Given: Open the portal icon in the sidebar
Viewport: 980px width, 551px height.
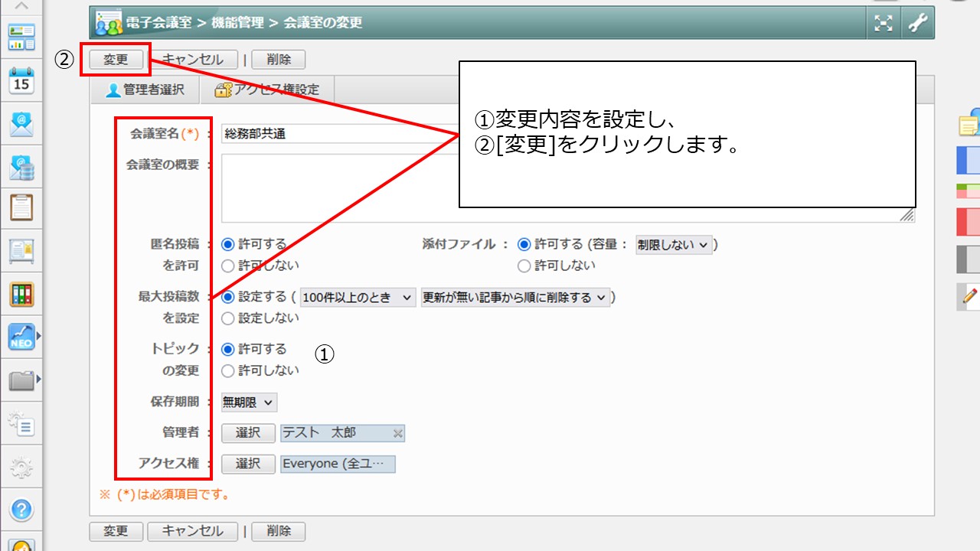Looking at the screenshot, I should pos(21,37).
